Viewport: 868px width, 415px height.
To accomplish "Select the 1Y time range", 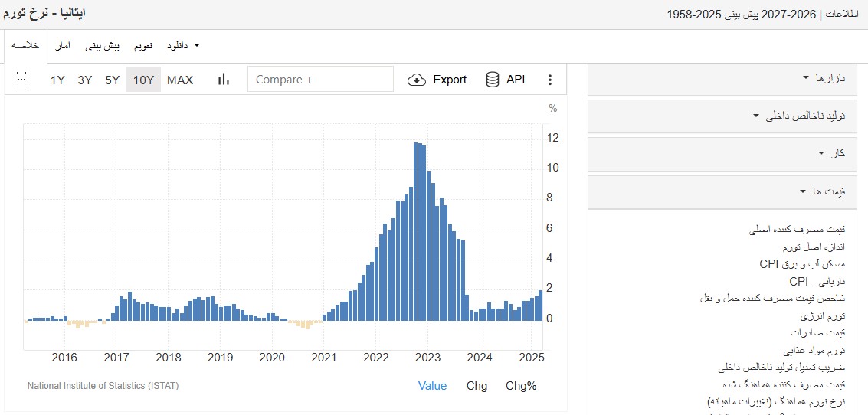I will pyautogui.click(x=57, y=80).
